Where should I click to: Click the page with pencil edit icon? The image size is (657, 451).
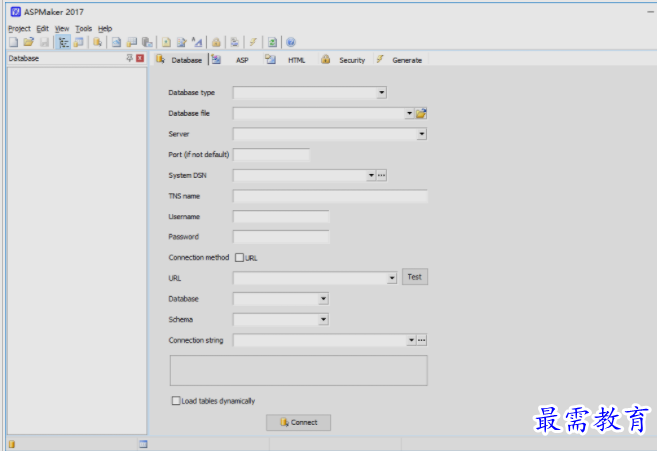coord(181,42)
